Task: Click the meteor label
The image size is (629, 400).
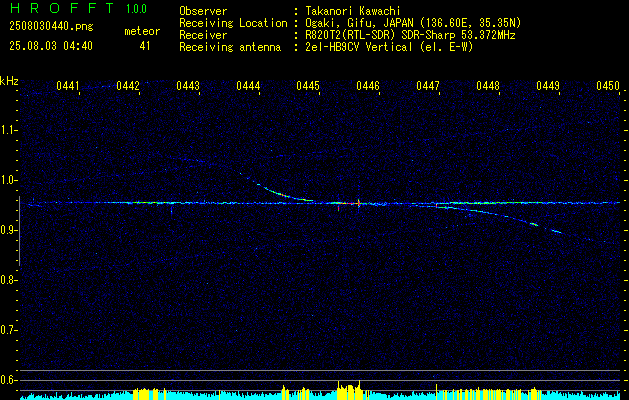Action: [x=142, y=31]
